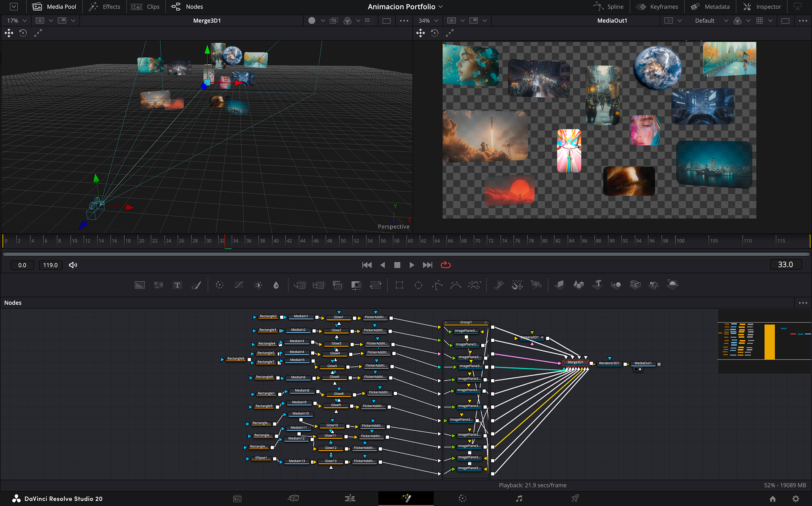The height and width of the screenshot is (506, 812).
Task: Mute the audio speaker icon
Action: pyautogui.click(x=73, y=265)
